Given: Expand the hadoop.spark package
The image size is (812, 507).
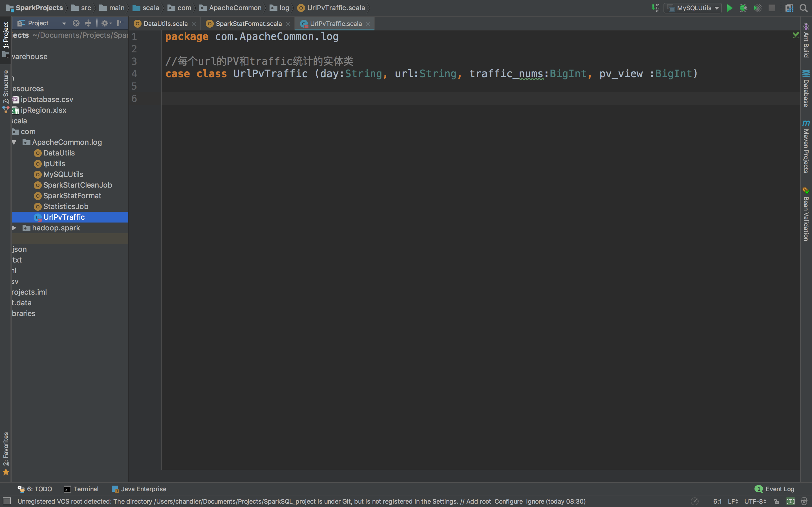Looking at the screenshot, I should tap(14, 228).
